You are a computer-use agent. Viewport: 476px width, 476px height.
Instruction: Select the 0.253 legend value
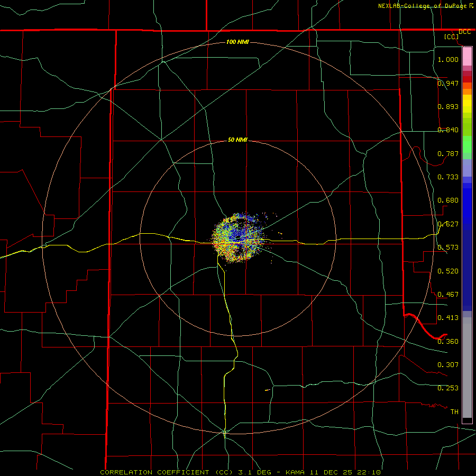(x=448, y=388)
